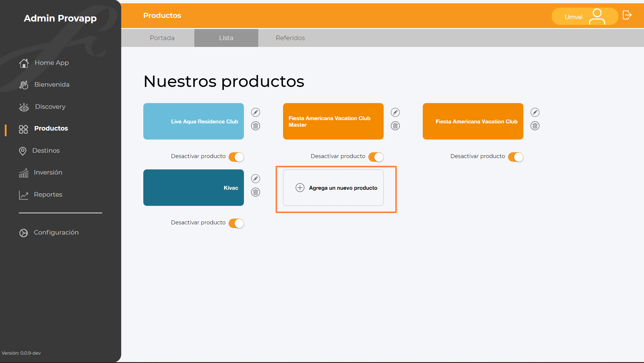This screenshot has width=644, height=363.
Task: Toggle Desactivar producto for Live Aqua Residence Club
Action: click(x=236, y=157)
